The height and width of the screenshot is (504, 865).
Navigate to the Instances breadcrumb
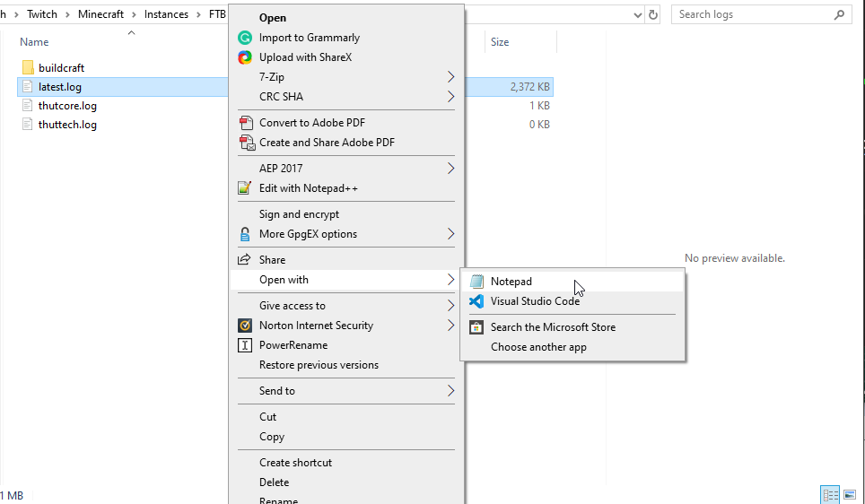[166, 14]
